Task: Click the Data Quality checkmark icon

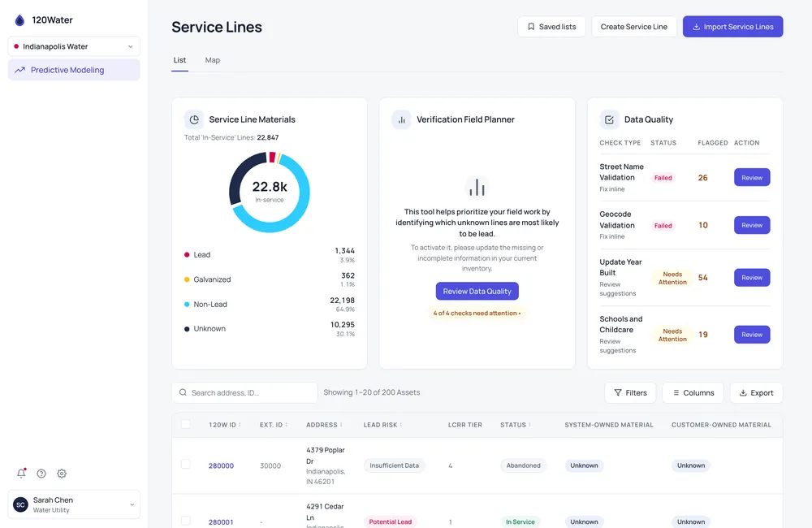Action: [610, 119]
